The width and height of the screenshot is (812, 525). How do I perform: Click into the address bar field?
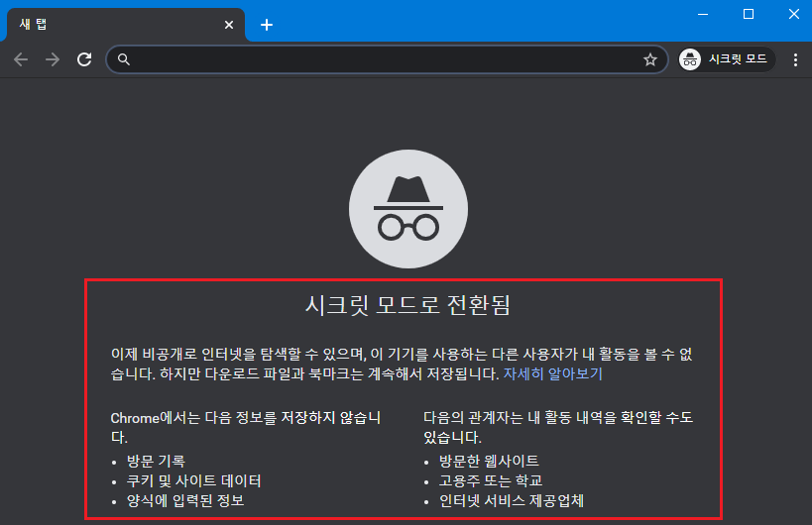tap(387, 59)
